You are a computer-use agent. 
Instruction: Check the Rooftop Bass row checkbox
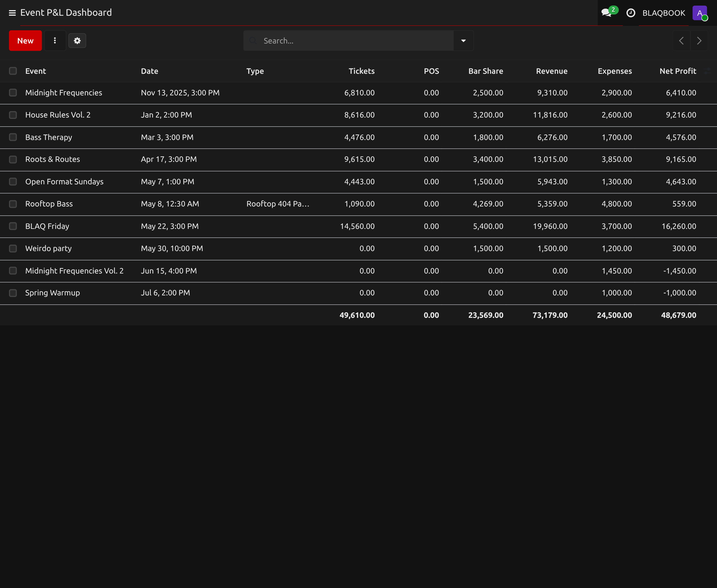(x=13, y=204)
